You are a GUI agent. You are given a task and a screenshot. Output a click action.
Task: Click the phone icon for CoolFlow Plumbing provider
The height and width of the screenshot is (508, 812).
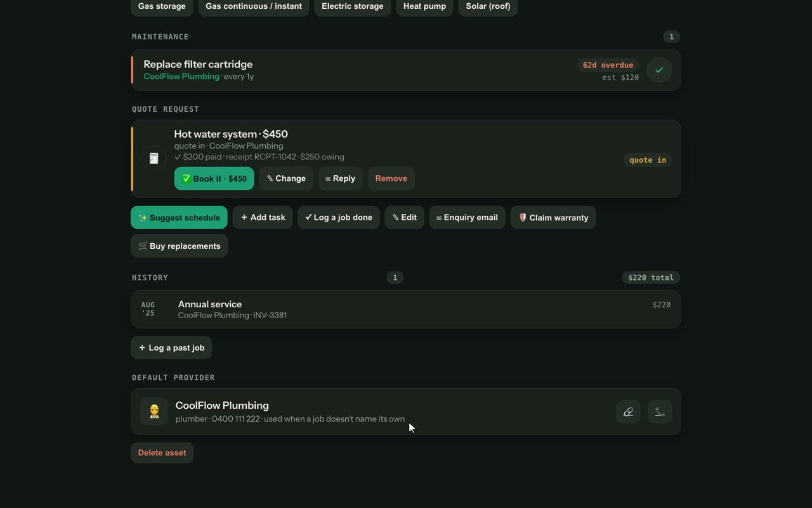point(660,411)
